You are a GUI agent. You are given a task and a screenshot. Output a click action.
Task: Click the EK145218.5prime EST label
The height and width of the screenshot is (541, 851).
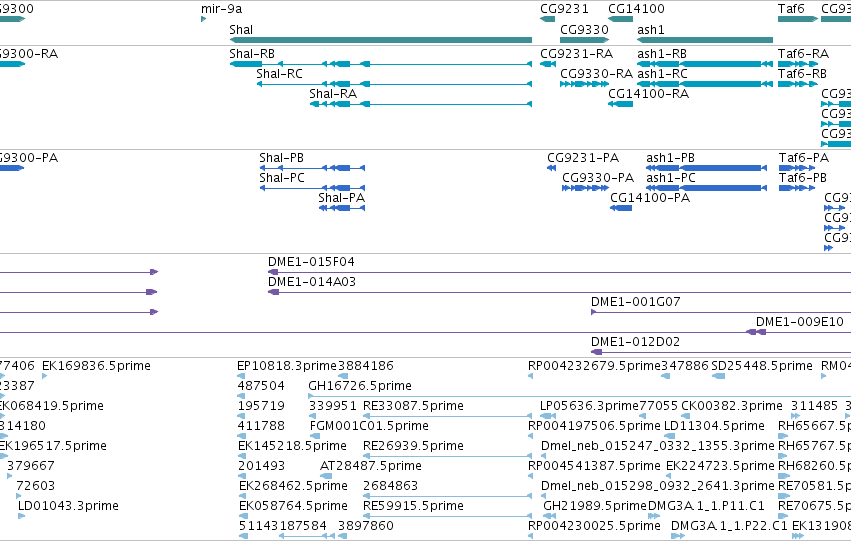click(292, 447)
